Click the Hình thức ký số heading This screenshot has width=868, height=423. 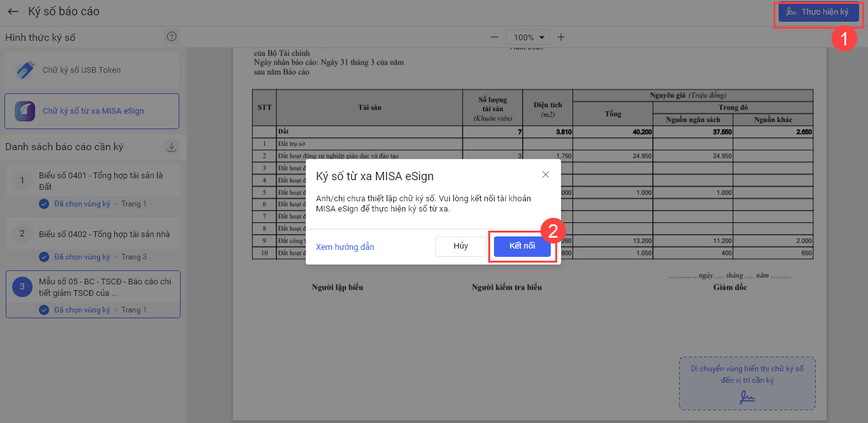pos(40,37)
